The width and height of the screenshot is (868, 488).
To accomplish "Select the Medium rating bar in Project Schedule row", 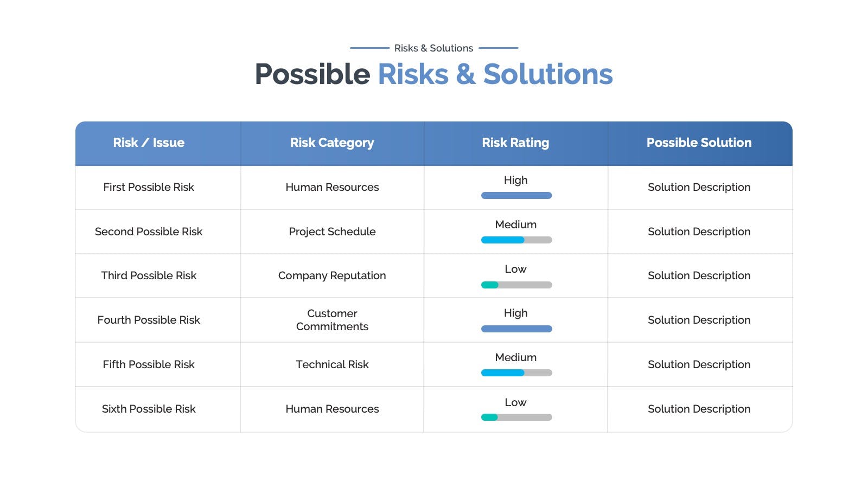I will point(516,240).
